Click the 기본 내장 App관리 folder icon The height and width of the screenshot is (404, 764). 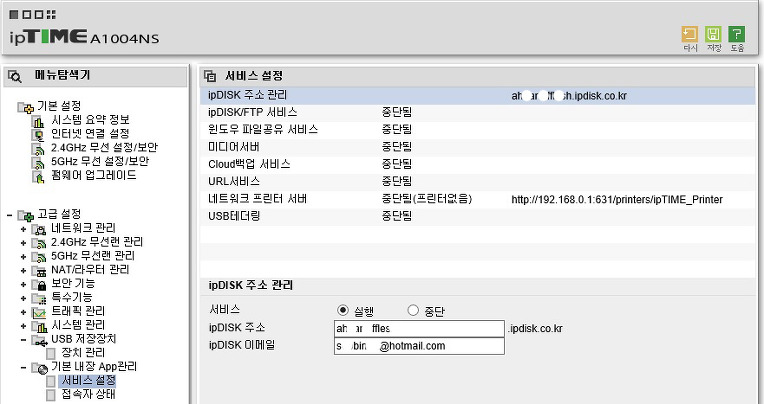pos(39,367)
